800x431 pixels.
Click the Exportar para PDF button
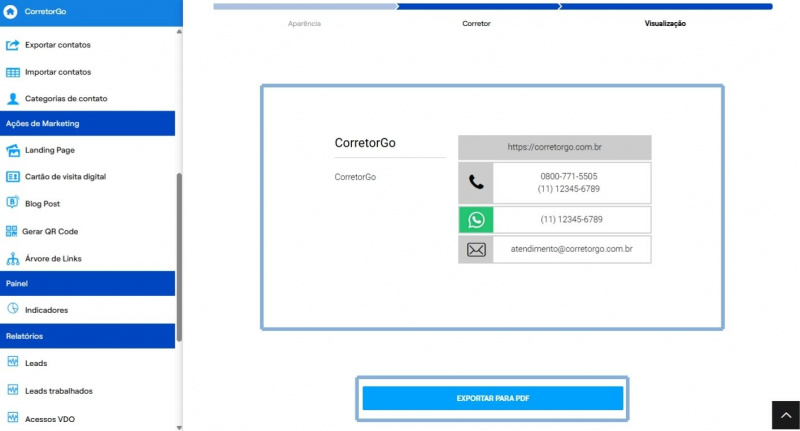tap(492, 398)
